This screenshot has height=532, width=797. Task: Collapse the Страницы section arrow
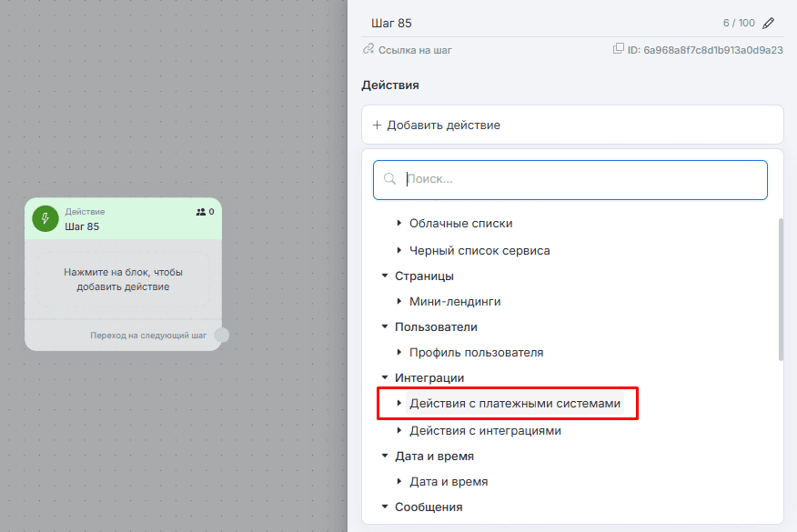tap(385, 276)
